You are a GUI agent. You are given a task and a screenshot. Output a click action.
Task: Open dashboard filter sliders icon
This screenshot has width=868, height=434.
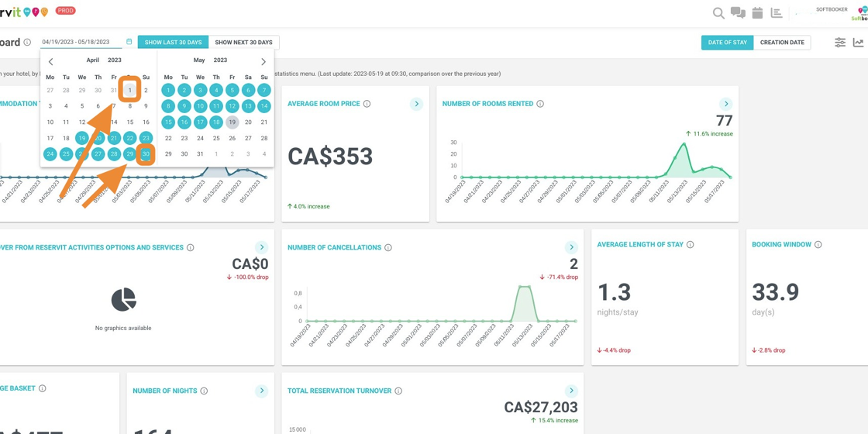pos(840,43)
